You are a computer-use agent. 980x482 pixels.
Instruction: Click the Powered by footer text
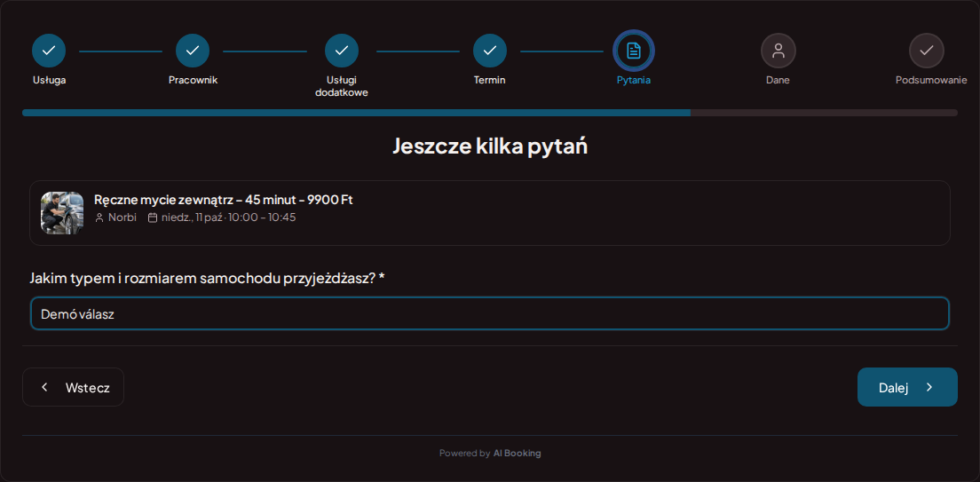464,453
